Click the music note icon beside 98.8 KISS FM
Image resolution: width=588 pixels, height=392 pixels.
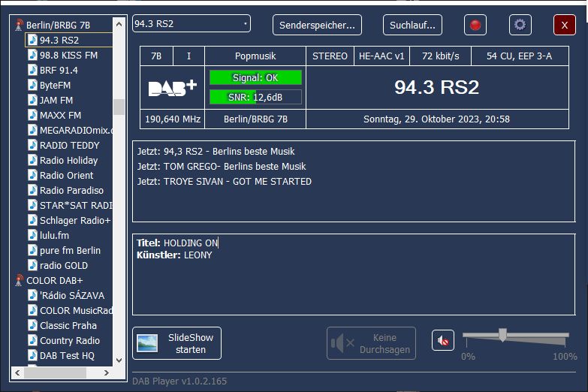pos(32,55)
